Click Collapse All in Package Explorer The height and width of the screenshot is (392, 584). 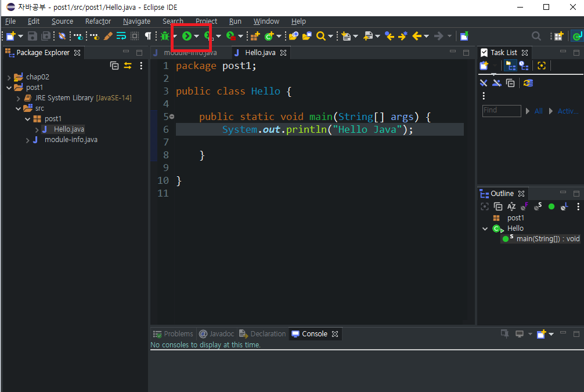coord(114,66)
